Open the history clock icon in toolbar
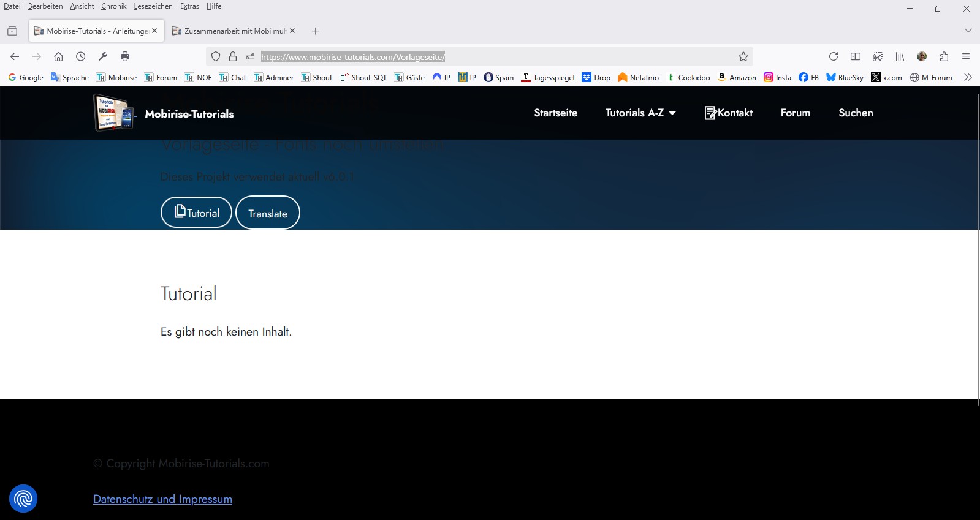The width and height of the screenshot is (980, 520). coord(81,56)
